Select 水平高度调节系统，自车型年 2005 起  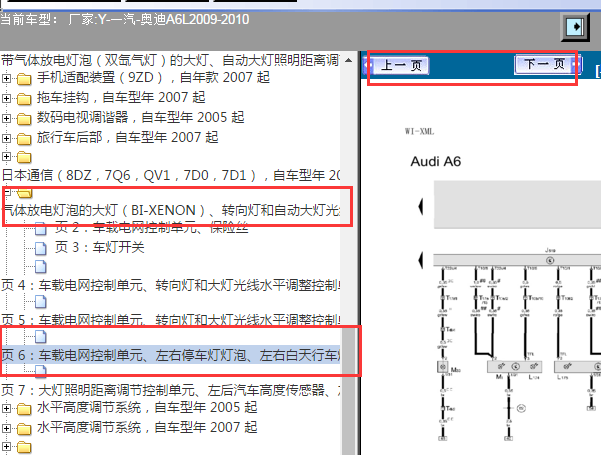tap(147, 407)
